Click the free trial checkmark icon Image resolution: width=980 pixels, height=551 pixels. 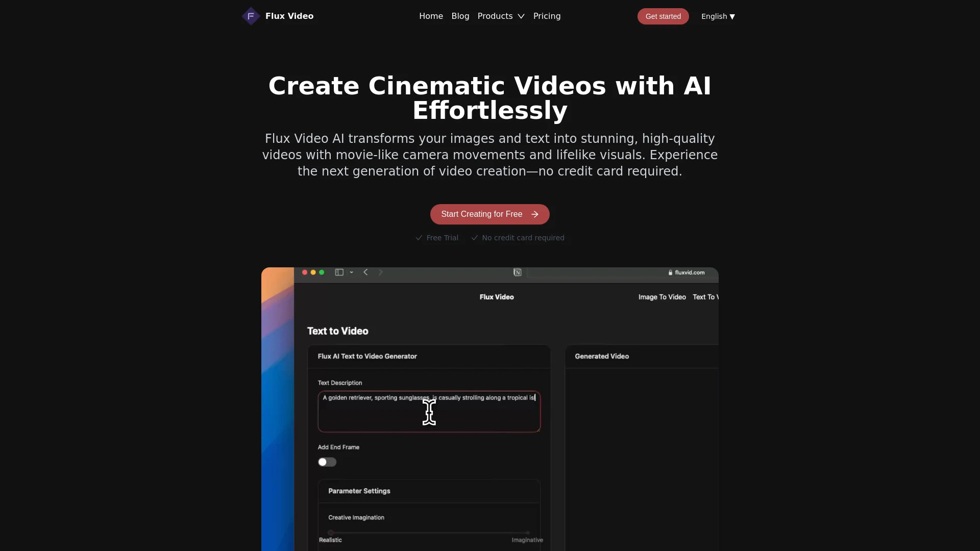(x=419, y=237)
